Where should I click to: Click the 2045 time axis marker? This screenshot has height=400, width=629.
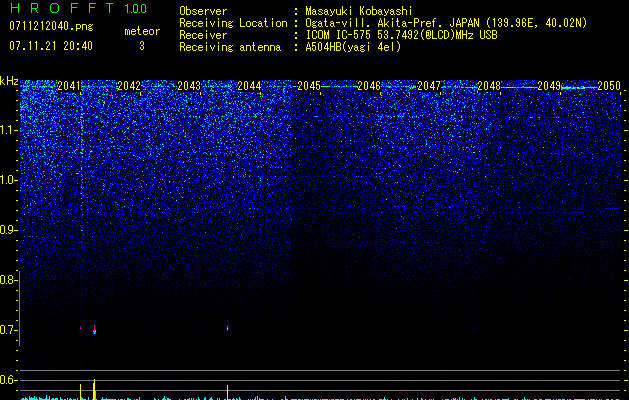pyautogui.click(x=309, y=86)
